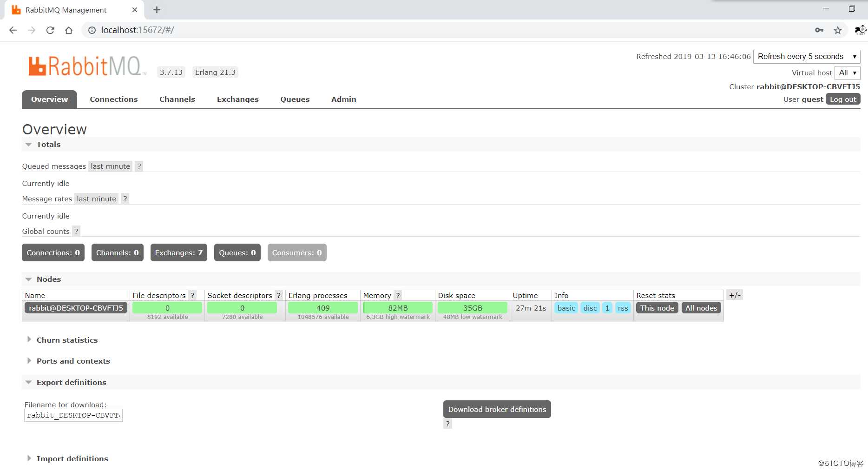Go to the Queues tab

tap(295, 100)
